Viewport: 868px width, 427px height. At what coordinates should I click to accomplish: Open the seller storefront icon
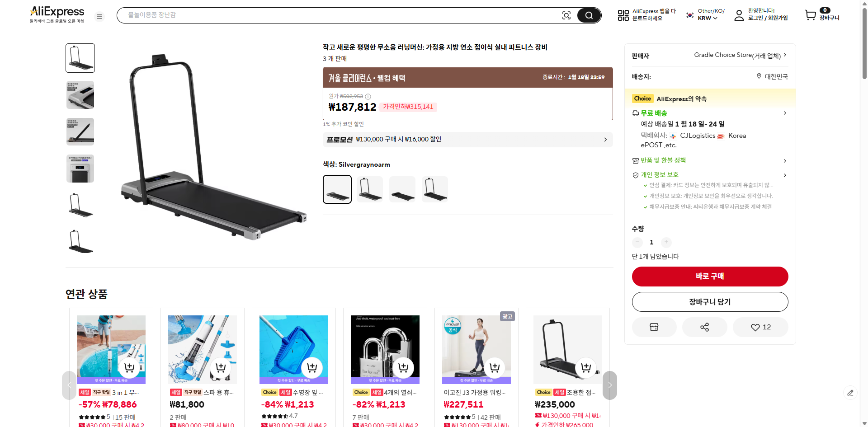coord(654,327)
